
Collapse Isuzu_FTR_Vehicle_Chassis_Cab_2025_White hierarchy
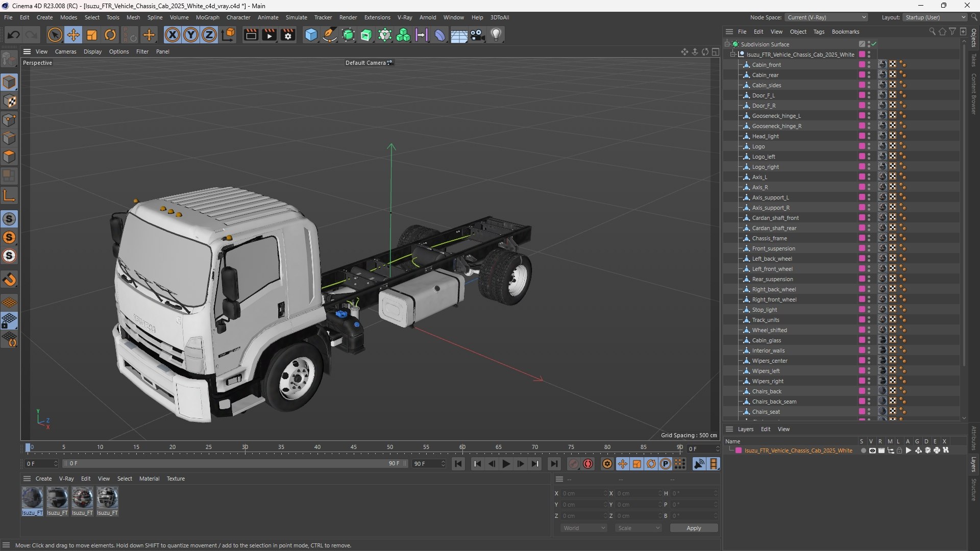(x=733, y=55)
